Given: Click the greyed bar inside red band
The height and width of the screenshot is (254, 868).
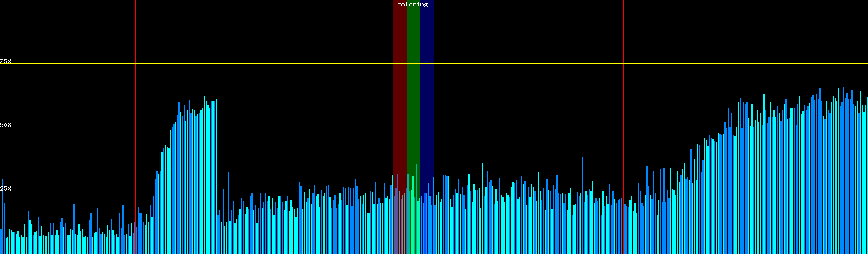Looking at the screenshot, I should coord(398,212).
